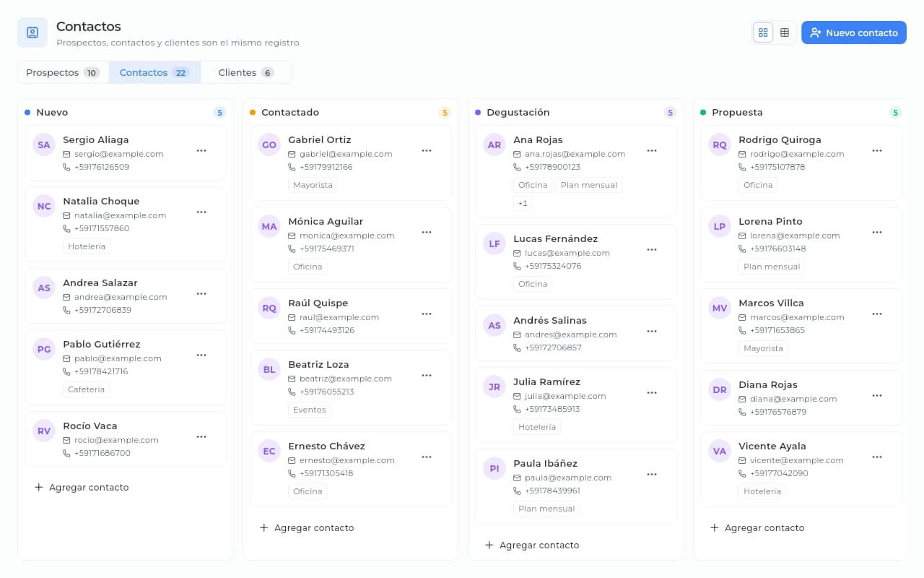Open the options menu for Natalia Choque
This screenshot has width=924, height=578.
point(201,212)
